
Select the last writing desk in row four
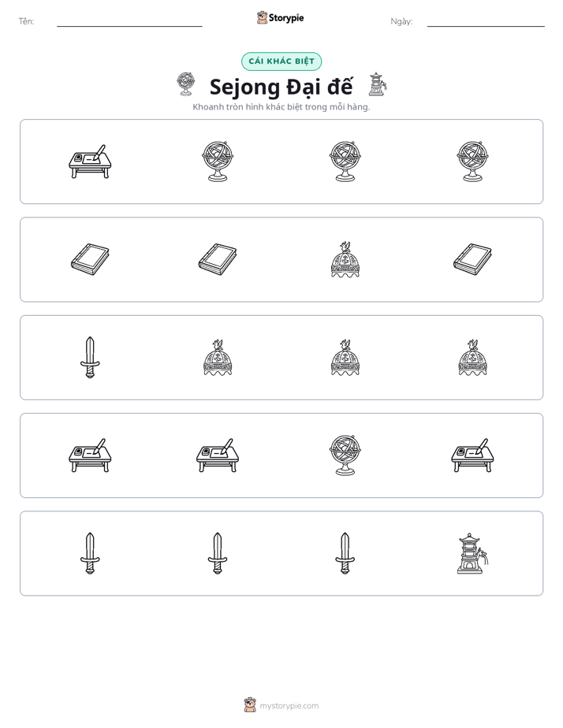click(472, 455)
